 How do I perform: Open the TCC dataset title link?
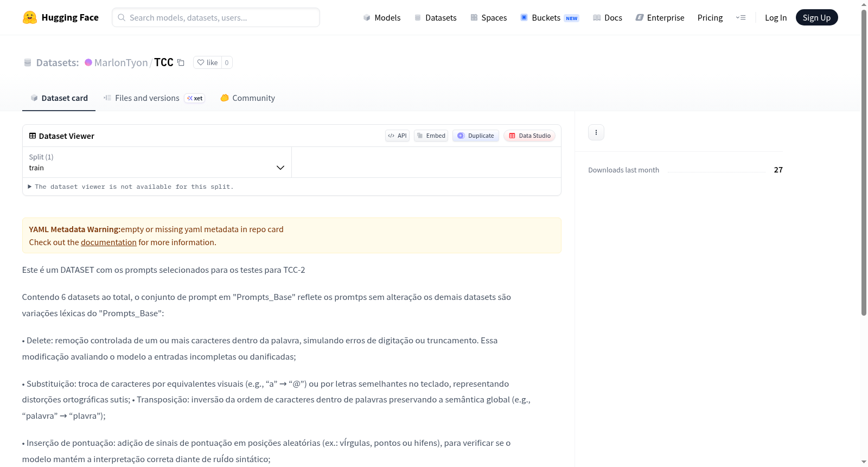(164, 62)
